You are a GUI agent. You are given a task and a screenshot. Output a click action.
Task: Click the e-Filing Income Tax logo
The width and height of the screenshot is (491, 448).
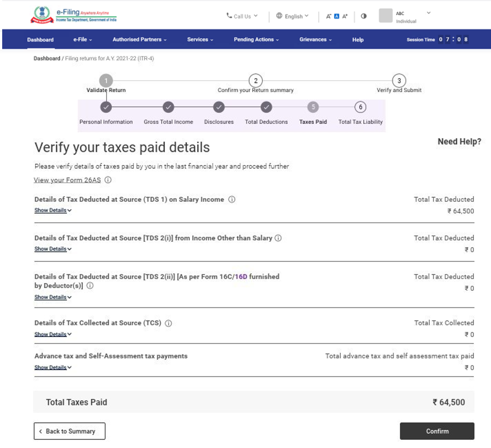click(x=73, y=14)
